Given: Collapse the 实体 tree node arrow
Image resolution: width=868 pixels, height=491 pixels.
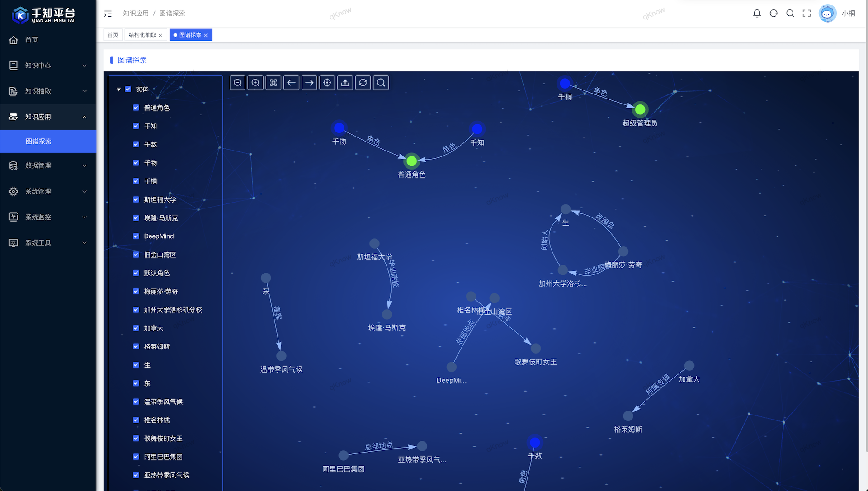Looking at the screenshot, I should pyautogui.click(x=118, y=90).
